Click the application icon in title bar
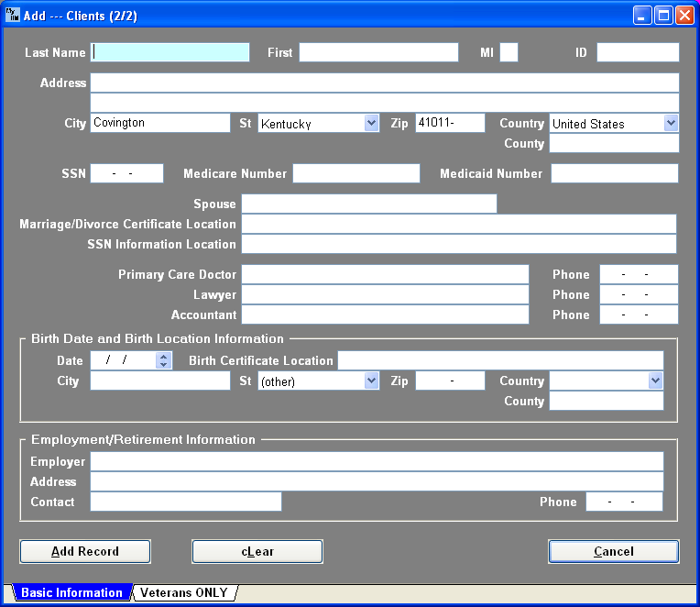This screenshot has width=700, height=607. [13, 16]
